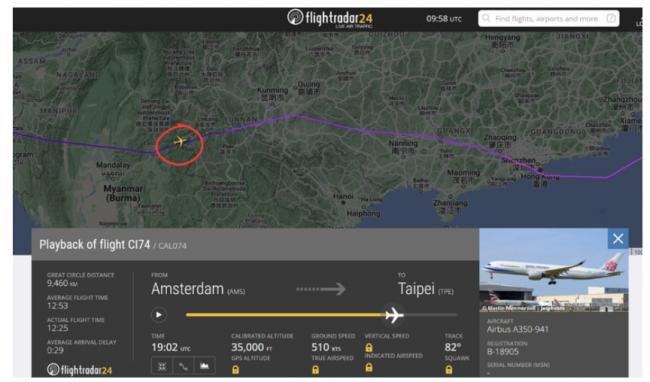Click the Vertical Speed lock icon
This screenshot has width=650, height=382.
click(x=369, y=347)
